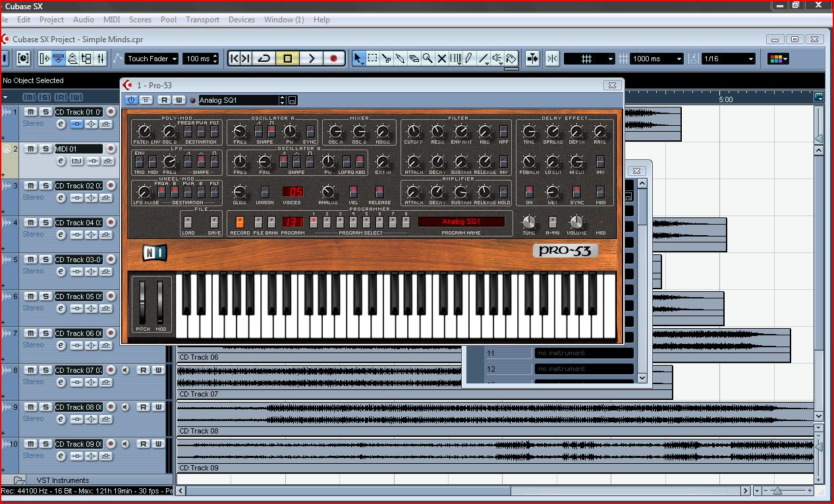Open the event color selector dropdown

point(778,59)
